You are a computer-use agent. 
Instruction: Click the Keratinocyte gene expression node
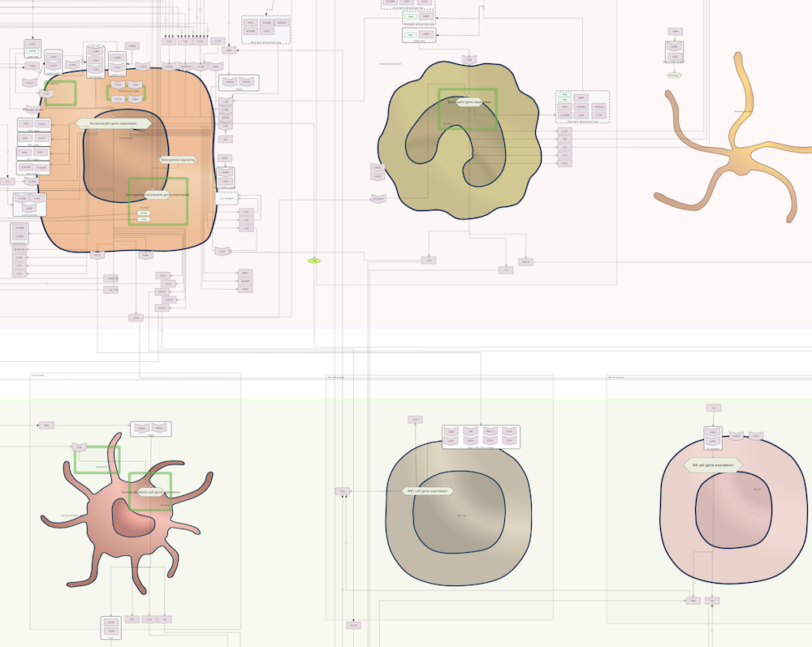pyautogui.click(x=114, y=123)
